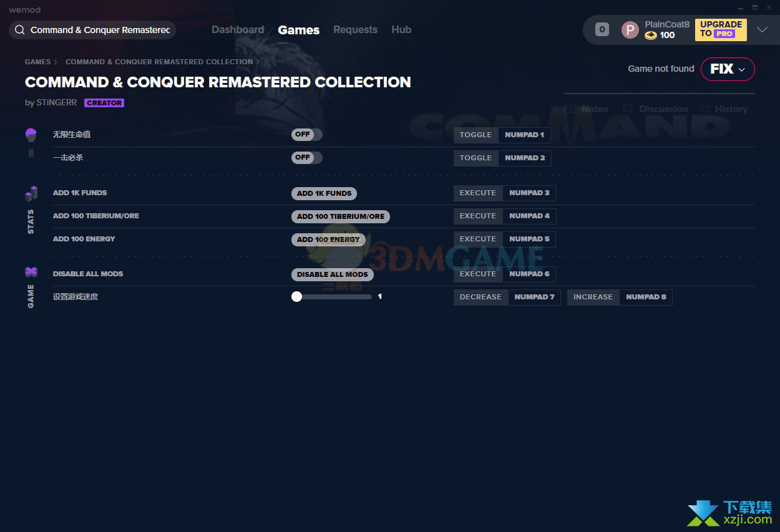Change the NUMPAD 1 hotkey binding
This screenshot has height=532, width=780.
coord(524,135)
